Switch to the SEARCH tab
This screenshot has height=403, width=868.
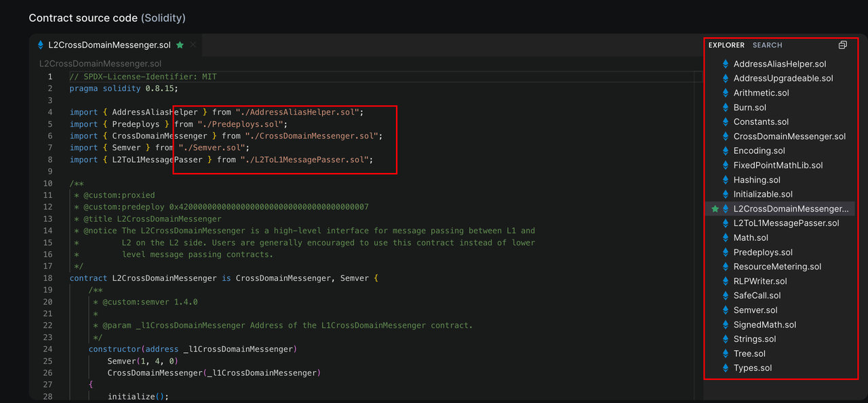click(767, 45)
